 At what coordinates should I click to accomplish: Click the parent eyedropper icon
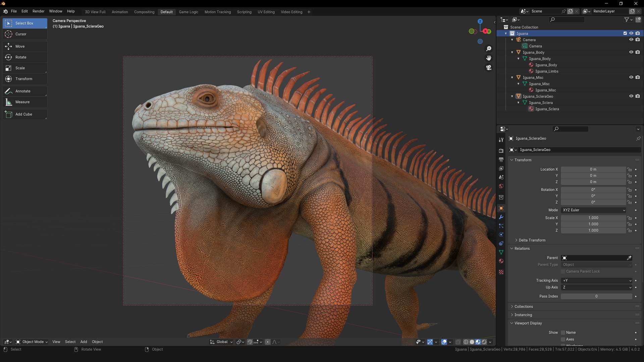point(629,258)
